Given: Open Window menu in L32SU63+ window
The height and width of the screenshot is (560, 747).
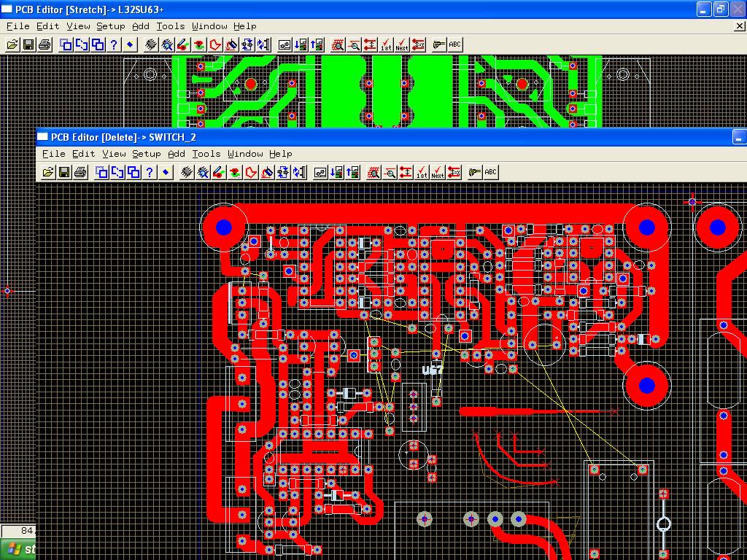Looking at the screenshot, I should pos(209,26).
